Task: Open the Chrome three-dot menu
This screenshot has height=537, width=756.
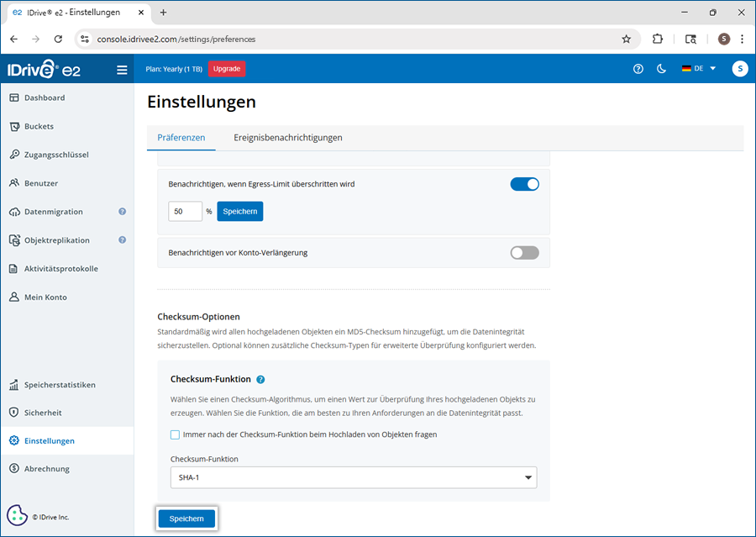Action: 742,39
